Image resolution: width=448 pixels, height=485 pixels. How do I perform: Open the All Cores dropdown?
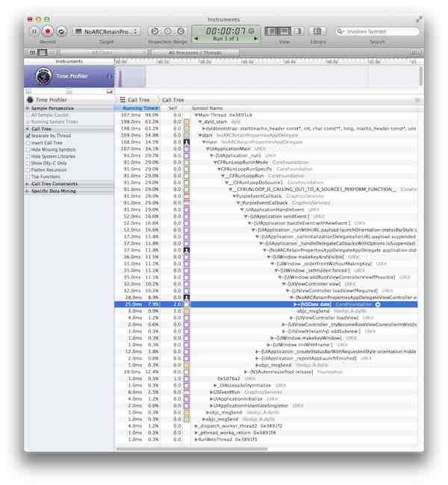click(103, 52)
